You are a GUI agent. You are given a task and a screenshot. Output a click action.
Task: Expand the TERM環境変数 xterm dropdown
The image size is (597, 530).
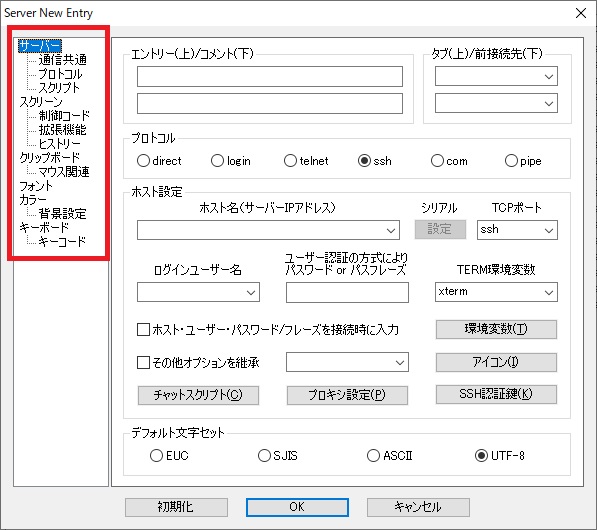496,292
